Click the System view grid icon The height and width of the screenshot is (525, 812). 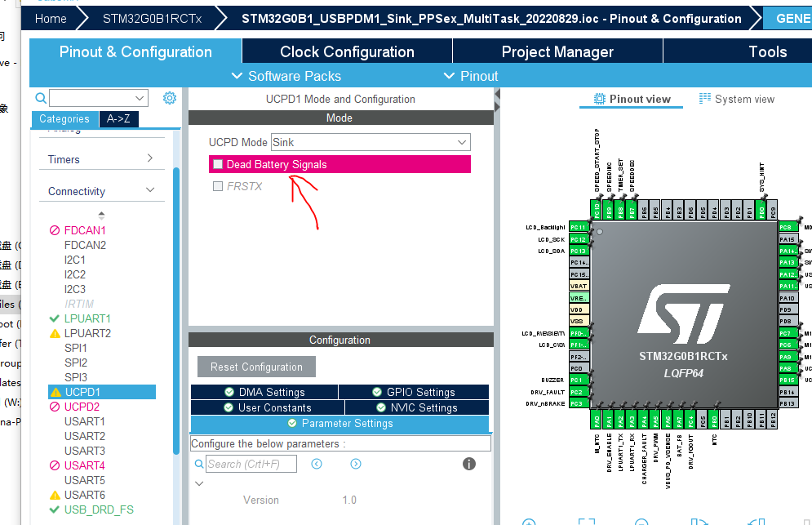(705, 99)
